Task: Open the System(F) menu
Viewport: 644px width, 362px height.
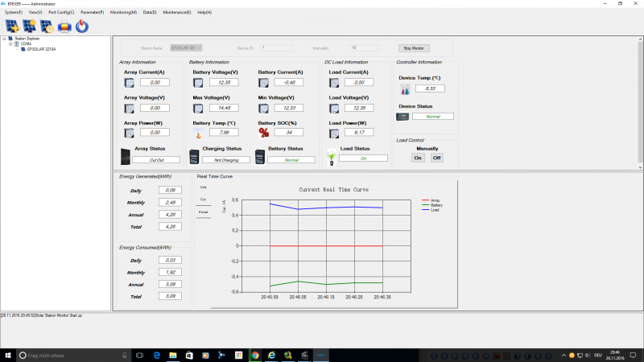Action: point(14,12)
